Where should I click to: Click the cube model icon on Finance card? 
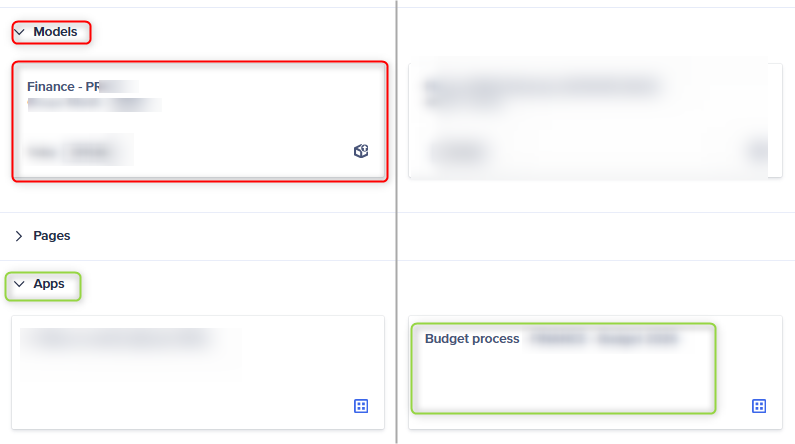click(x=361, y=151)
